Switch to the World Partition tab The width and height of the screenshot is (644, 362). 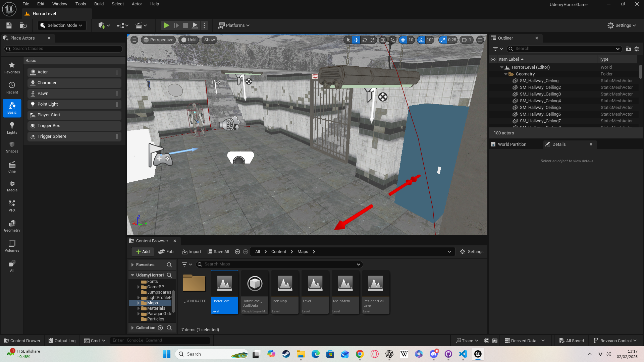point(512,144)
